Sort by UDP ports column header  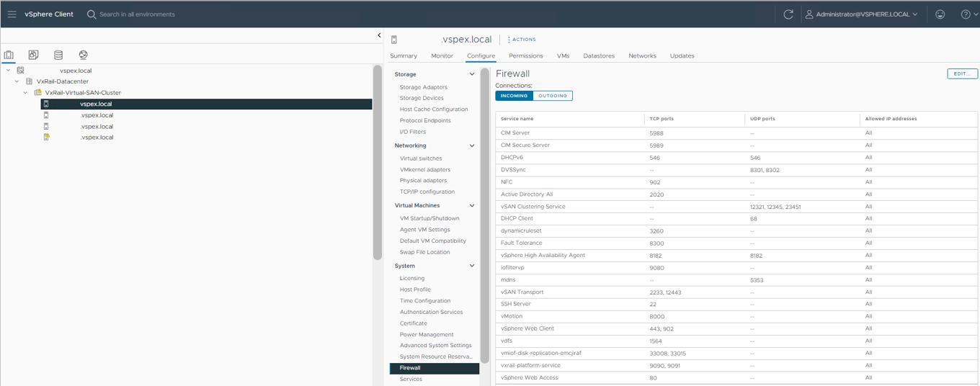coord(762,118)
